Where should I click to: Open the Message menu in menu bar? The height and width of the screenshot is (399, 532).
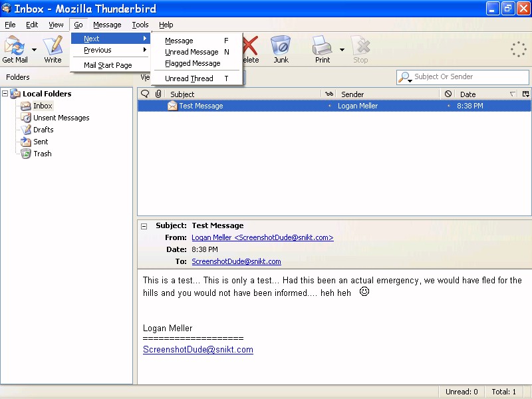pyautogui.click(x=107, y=25)
